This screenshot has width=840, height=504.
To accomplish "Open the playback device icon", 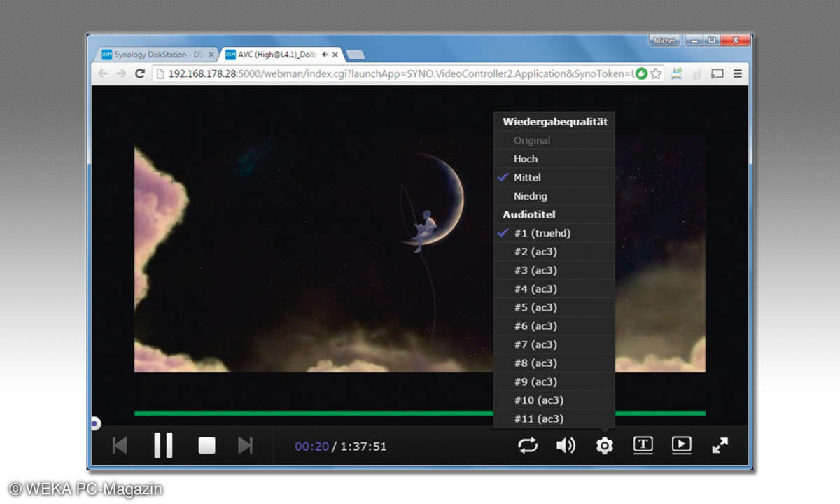I will point(681,445).
